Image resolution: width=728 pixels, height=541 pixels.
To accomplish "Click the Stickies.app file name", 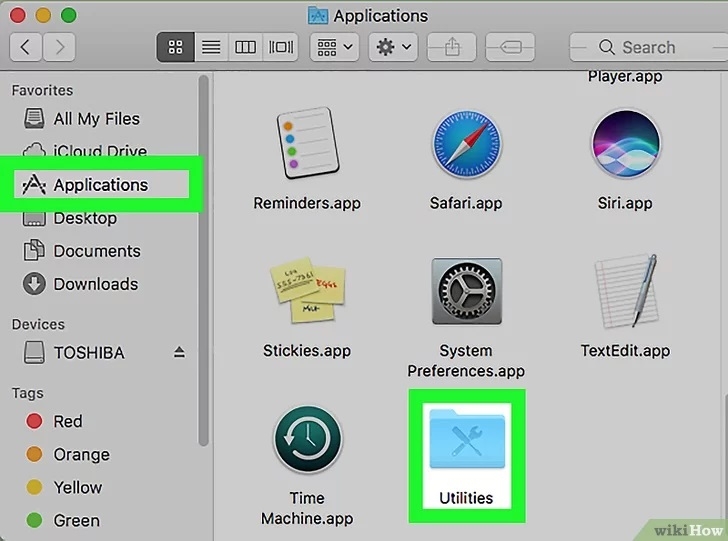I will (307, 351).
